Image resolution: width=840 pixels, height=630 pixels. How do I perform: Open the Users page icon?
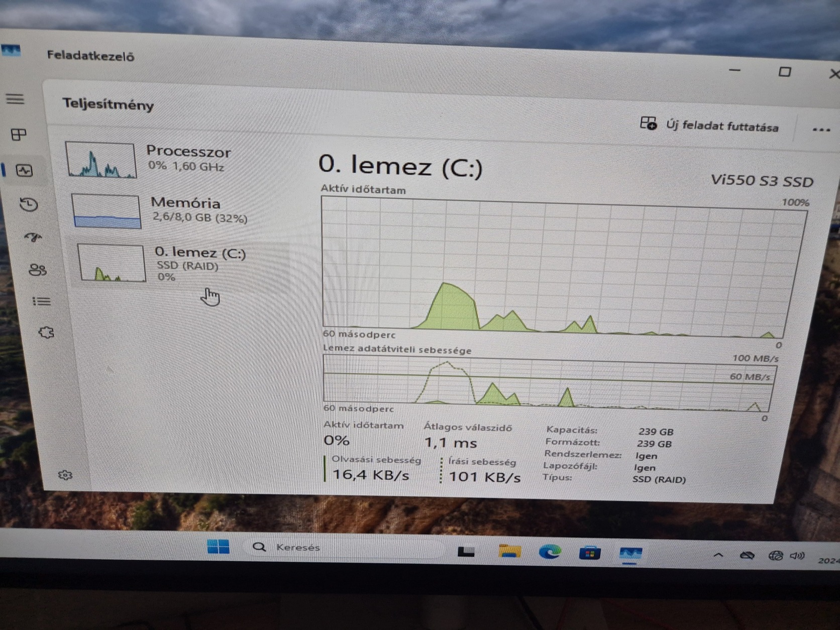click(x=38, y=270)
